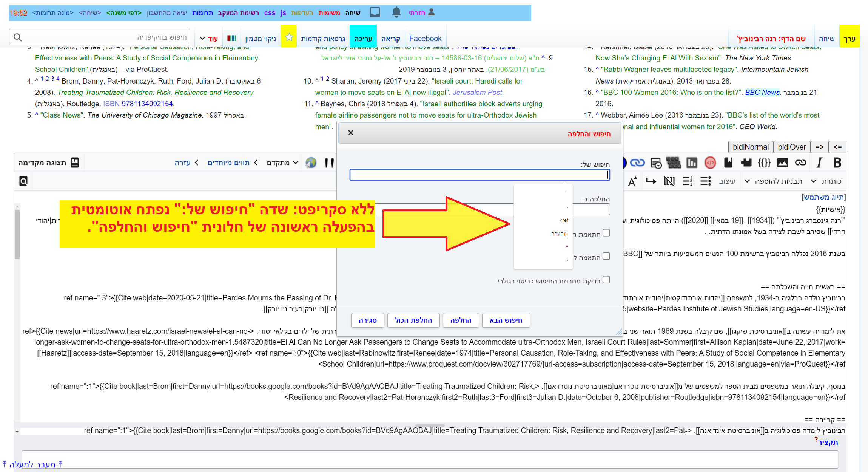Toggle the match whole word checkbox
868x472 pixels.
(x=606, y=256)
